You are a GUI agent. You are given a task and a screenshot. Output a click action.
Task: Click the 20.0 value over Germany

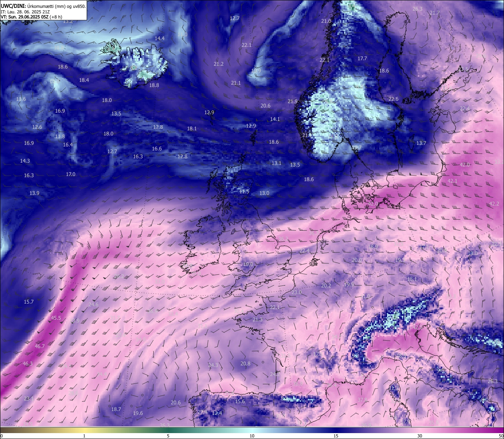[x=357, y=260]
